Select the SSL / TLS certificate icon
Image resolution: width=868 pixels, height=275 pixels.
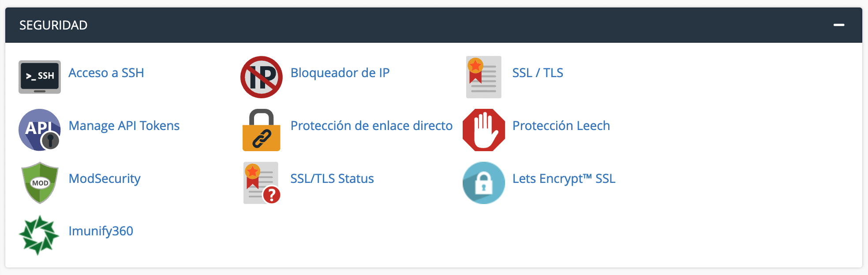pos(484,77)
